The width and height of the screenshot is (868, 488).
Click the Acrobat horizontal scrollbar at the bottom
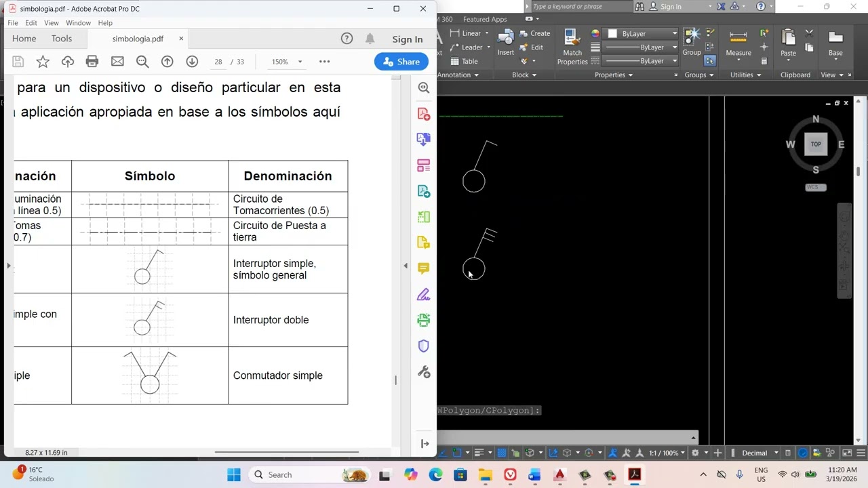point(287,452)
